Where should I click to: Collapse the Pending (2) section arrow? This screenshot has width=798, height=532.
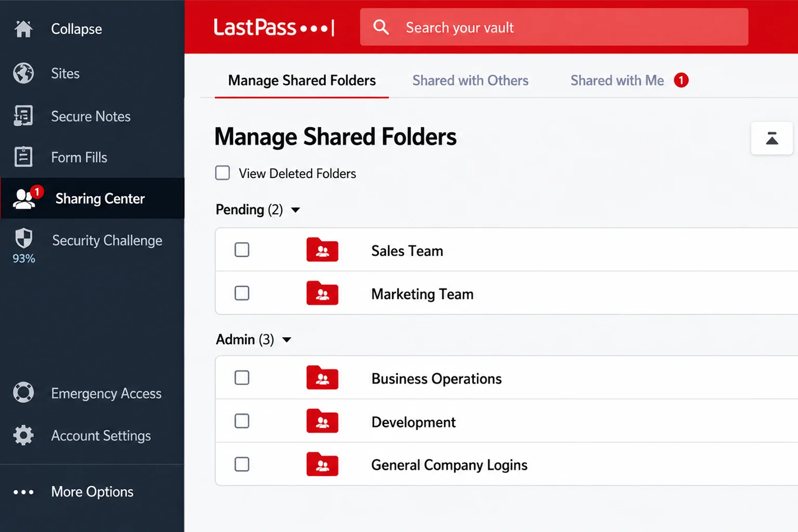coord(295,210)
